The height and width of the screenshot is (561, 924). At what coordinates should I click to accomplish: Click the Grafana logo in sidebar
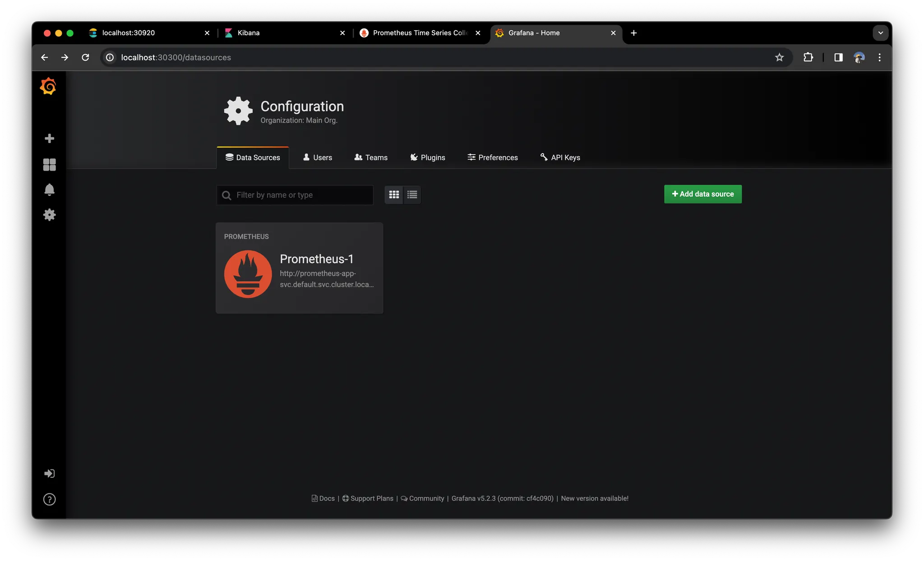[x=48, y=86]
